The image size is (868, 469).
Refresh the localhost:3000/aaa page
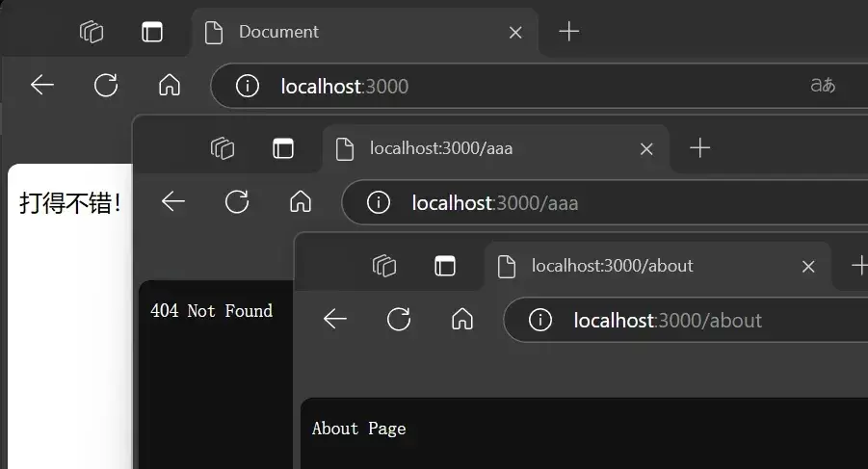click(x=237, y=202)
